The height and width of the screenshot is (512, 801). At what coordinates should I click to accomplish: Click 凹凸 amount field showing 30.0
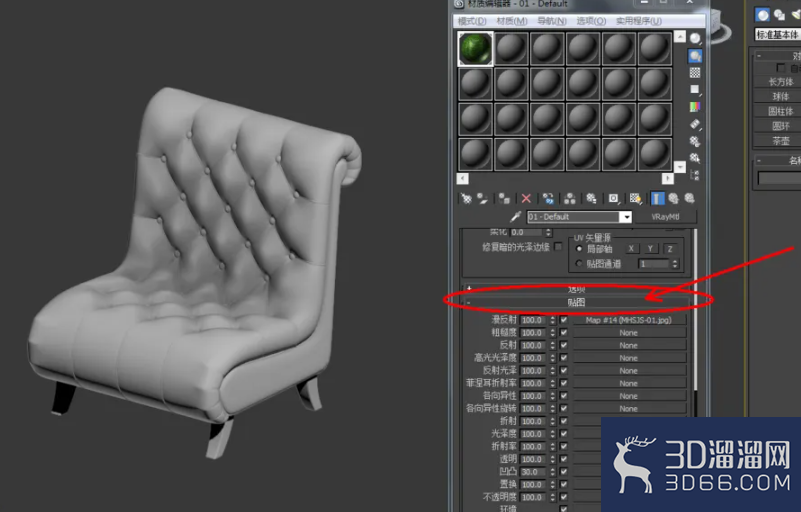click(533, 472)
